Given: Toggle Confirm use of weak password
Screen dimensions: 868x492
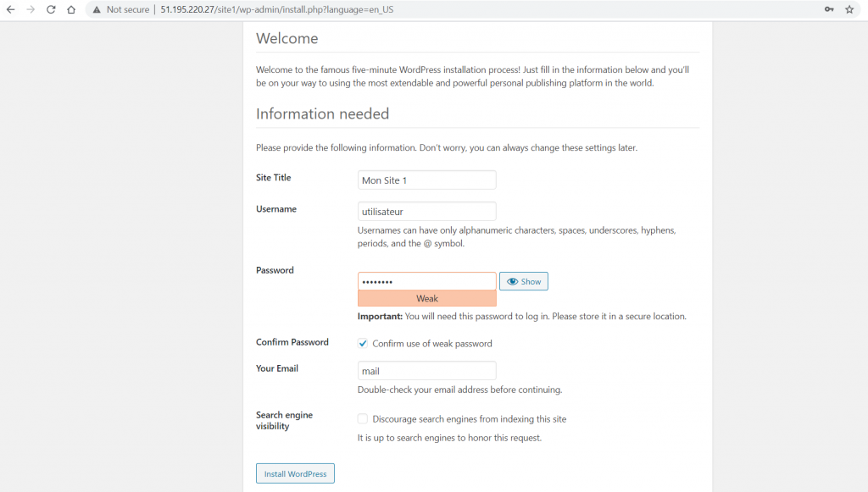Looking at the screenshot, I should pos(363,343).
